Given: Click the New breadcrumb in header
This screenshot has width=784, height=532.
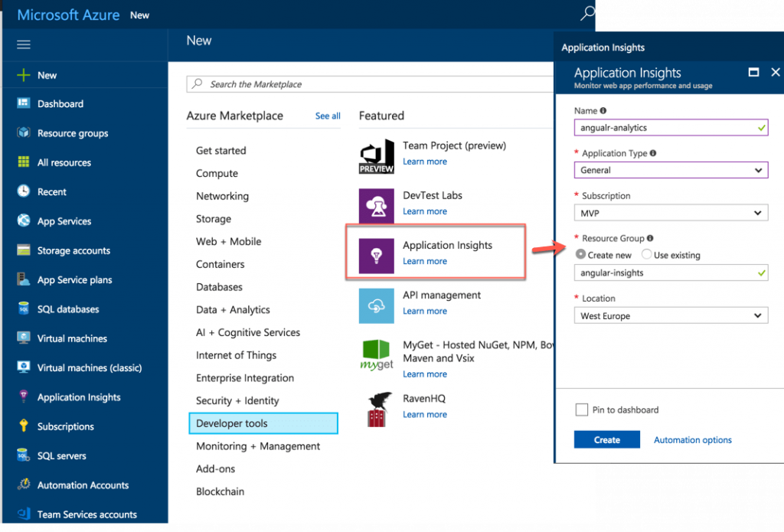Looking at the screenshot, I should [x=139, y=15].
